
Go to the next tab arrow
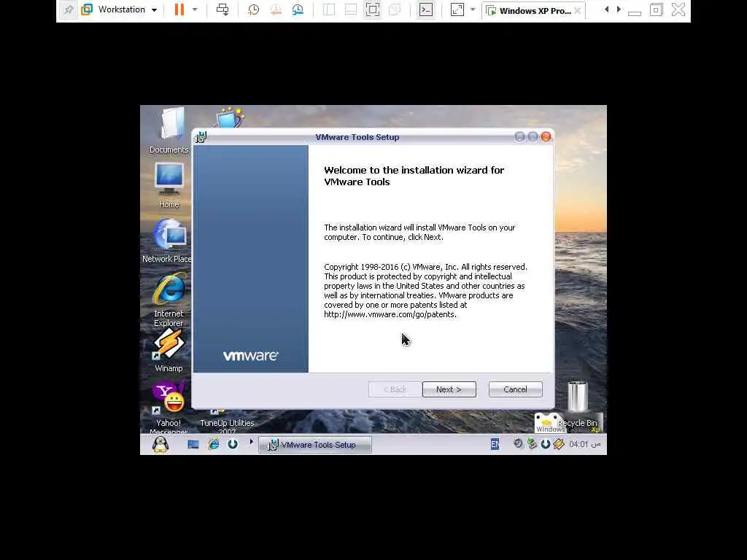tap(619, 9)
